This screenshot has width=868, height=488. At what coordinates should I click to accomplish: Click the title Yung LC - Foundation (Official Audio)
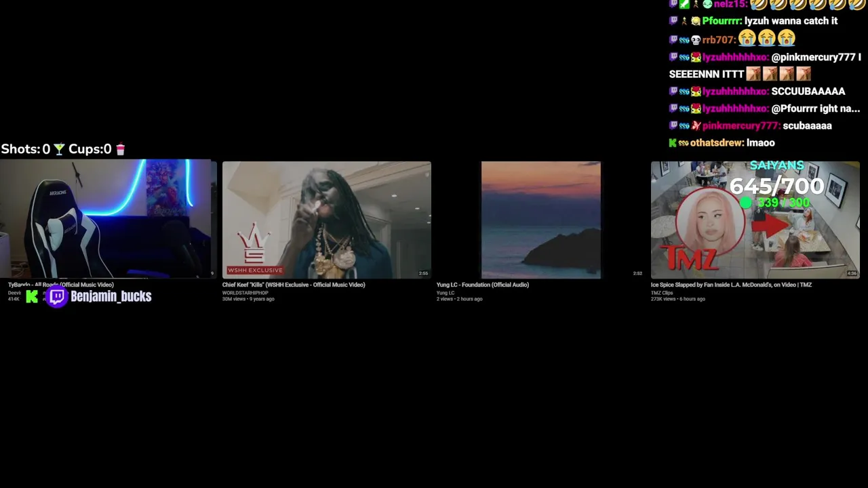(x=482, y=285)
